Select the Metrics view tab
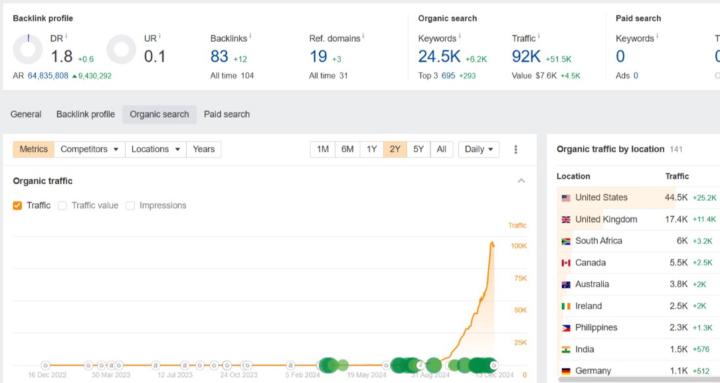720x383 pixels. (34, 149)
